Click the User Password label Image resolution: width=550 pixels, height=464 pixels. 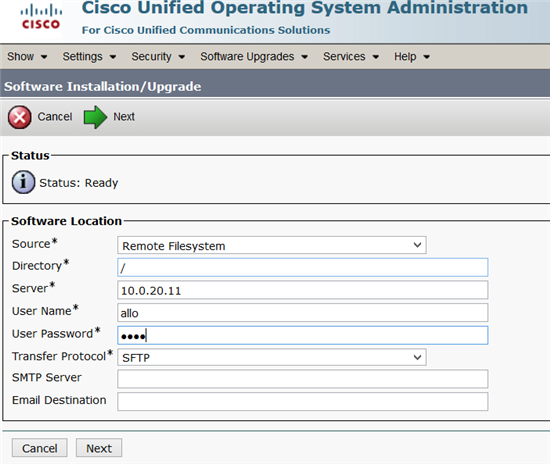56,333
